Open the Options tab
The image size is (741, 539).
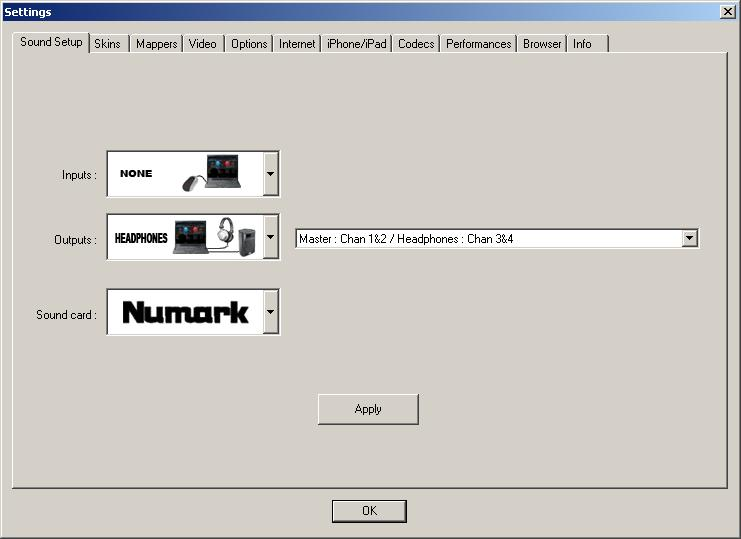(249, 44)
